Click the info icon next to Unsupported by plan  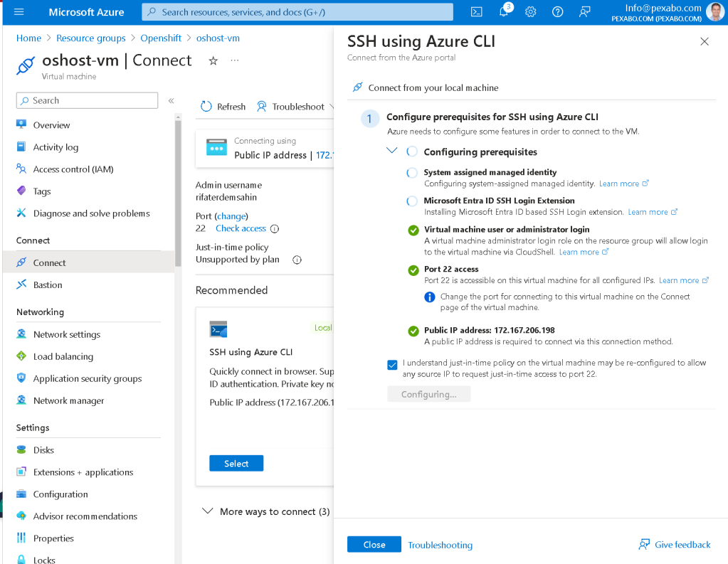[297, 260]
